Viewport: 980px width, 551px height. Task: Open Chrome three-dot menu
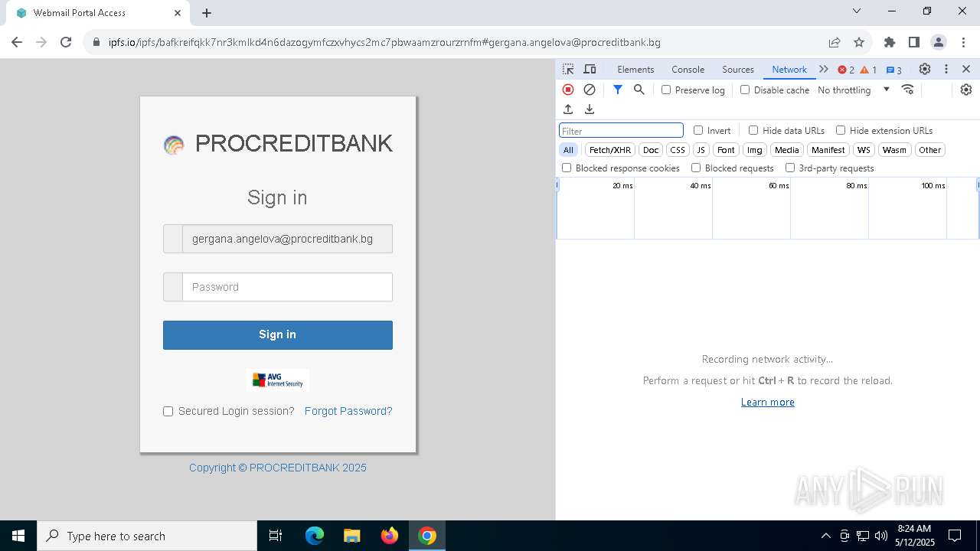[962, 42]
